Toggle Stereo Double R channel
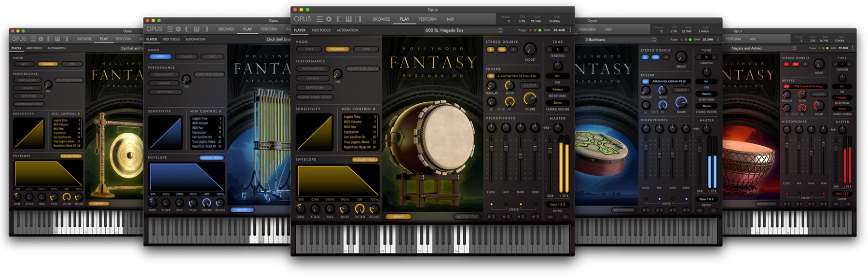Viewport: 868px width, 276px height. pos(513,49)
